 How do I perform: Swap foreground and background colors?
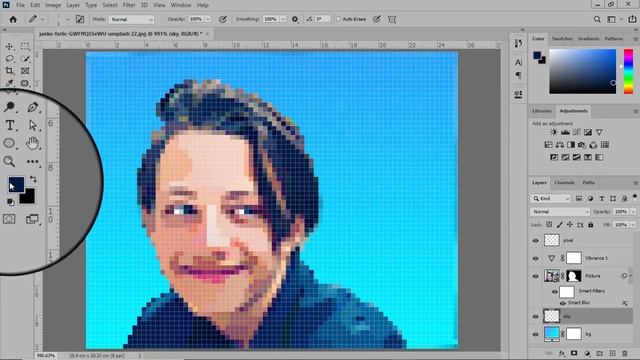coord(33,179)
